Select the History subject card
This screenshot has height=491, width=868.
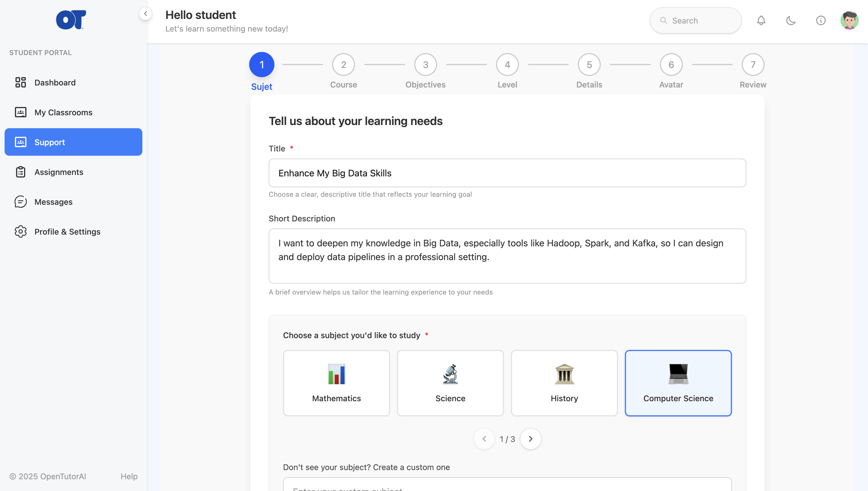pos(564,383)
